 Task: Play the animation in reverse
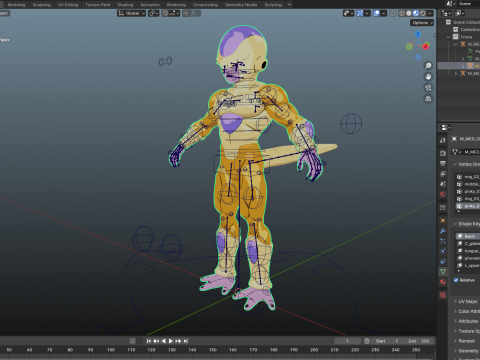tap(163, 341)
